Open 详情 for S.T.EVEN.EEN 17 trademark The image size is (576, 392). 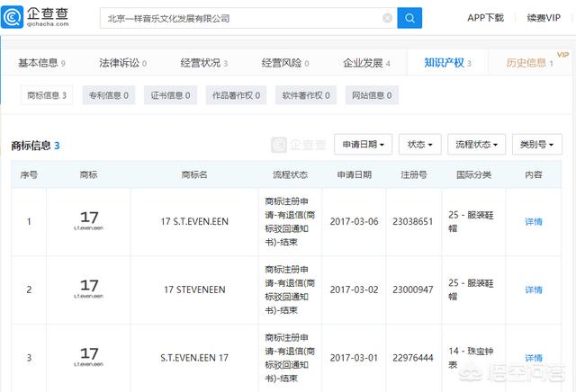tap(534, 358)
